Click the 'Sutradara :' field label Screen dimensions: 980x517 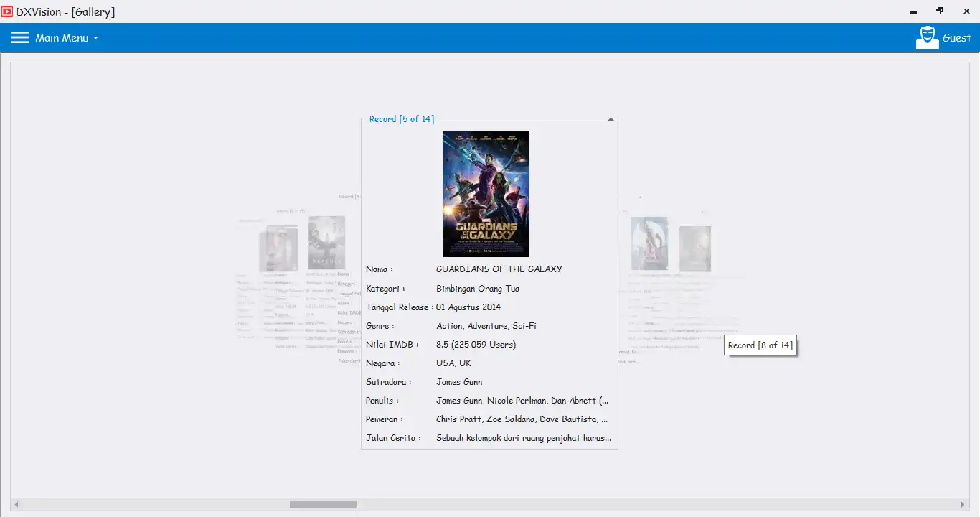[389, 382]
